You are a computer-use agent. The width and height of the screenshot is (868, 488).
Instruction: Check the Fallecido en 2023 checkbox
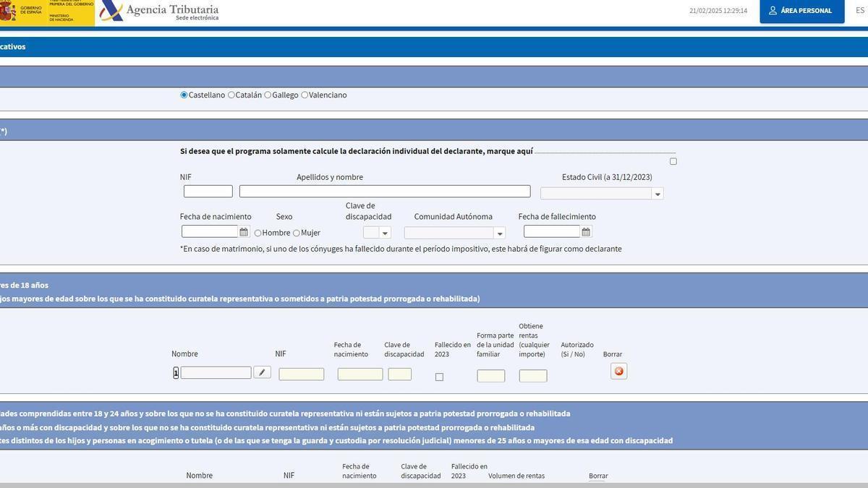tap(438, 376)
